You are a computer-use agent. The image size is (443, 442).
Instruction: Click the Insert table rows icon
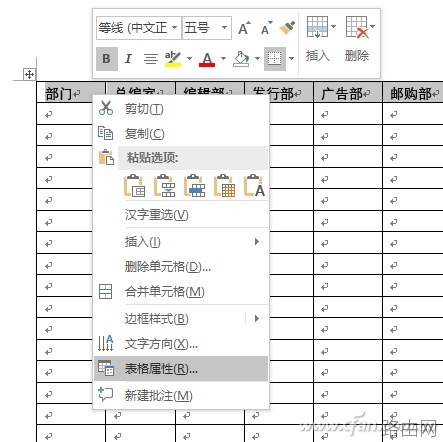[x=317, y=27]
